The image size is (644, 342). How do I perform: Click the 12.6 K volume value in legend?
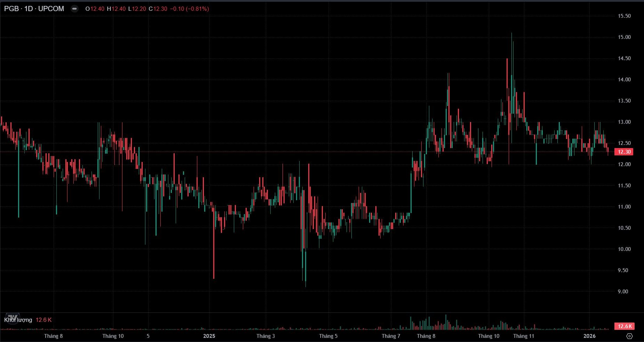click(43, 320)
